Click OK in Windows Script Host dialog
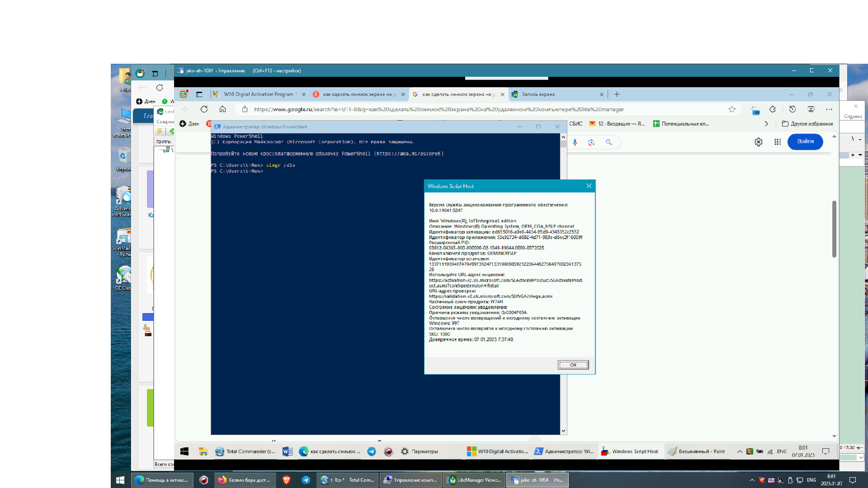This screenshot has width=868, height=488. pos(573,365)
